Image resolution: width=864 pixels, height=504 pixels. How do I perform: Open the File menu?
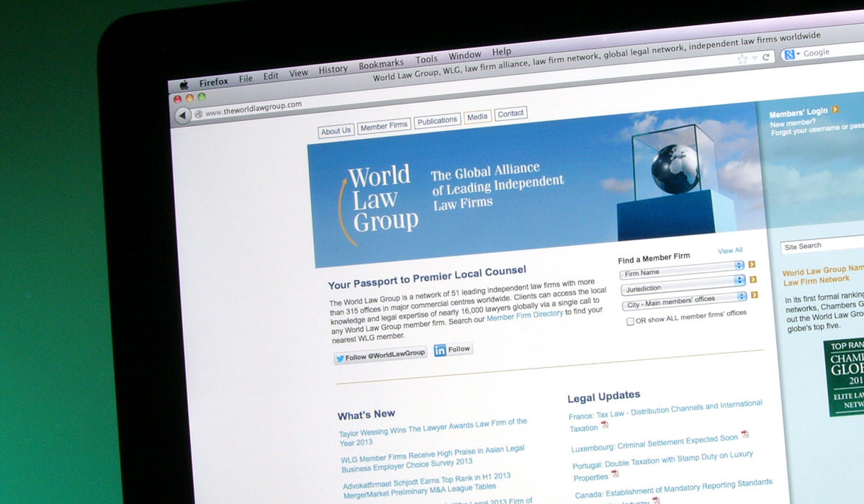coord(246,78)
